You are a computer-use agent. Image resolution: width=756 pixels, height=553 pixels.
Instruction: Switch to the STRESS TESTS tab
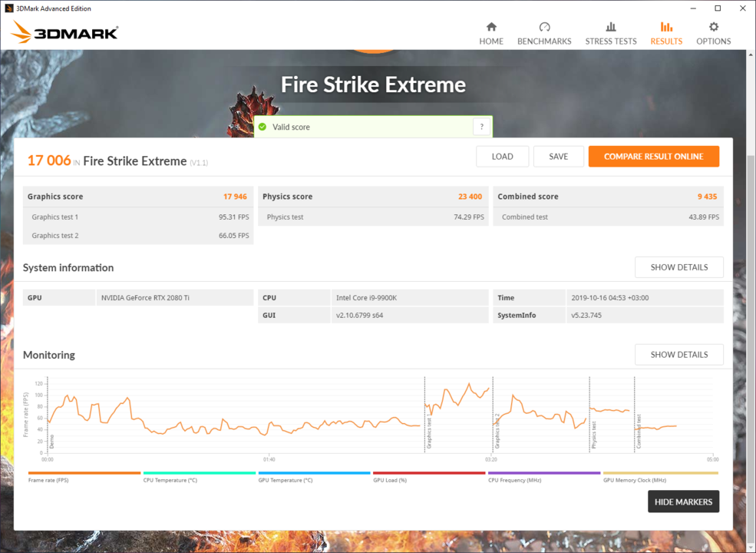tap(611, 34)
